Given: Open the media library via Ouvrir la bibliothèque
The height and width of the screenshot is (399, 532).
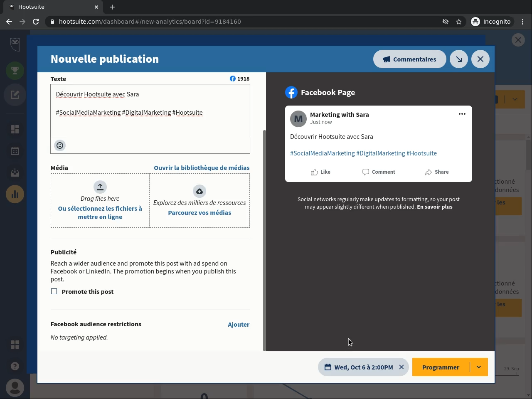Looking at the screenshot, I should pos(202,168).
